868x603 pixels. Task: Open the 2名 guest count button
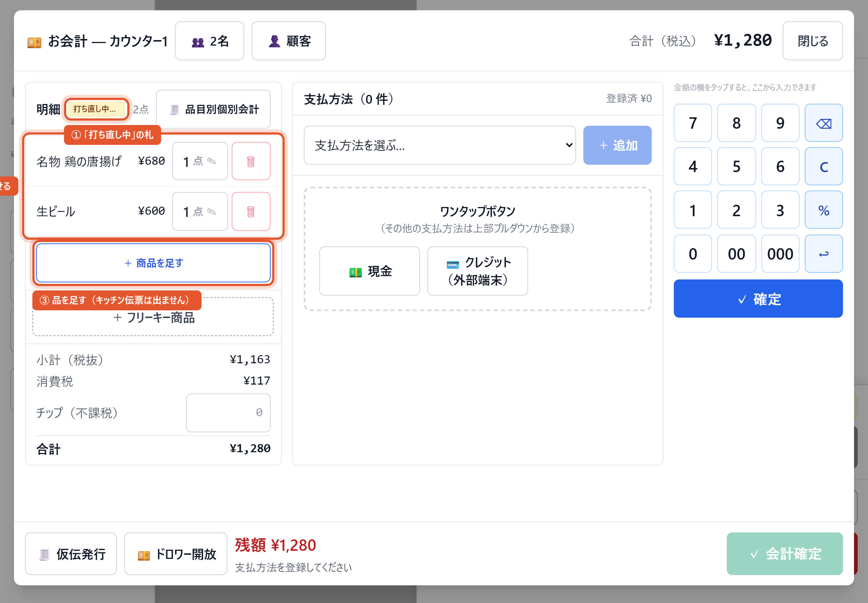[x=210, y=41]
